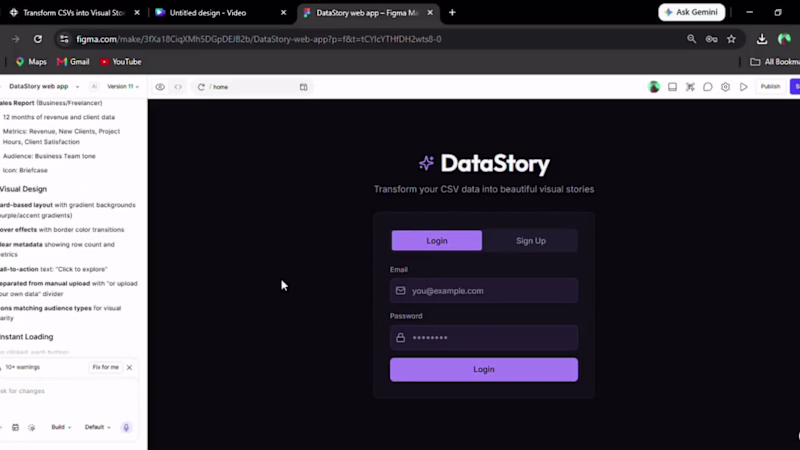Click the Ask Gemini button
800x450 pixels.
[691, 12]
